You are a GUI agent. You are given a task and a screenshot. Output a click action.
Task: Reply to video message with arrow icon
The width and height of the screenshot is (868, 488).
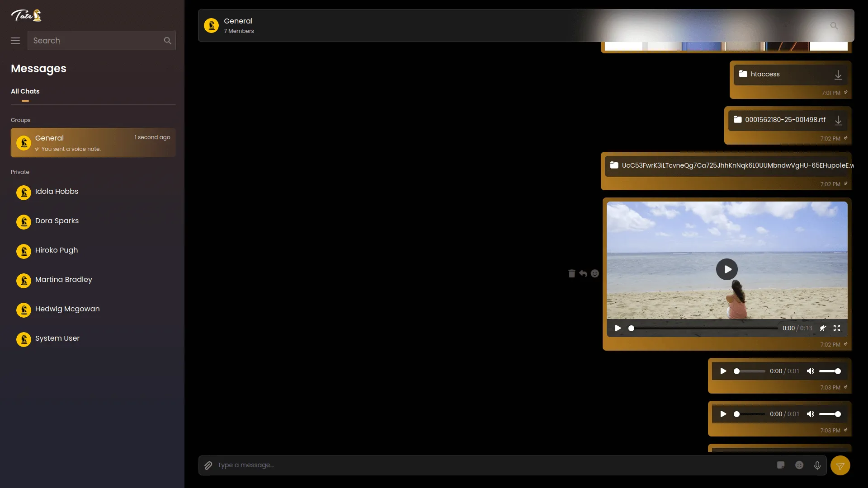point(583,273)
